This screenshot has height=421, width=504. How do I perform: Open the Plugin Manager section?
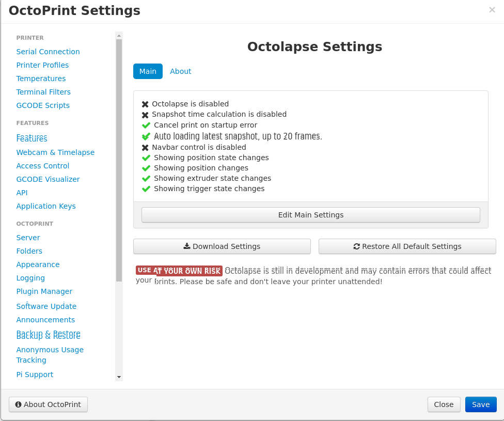44,291
